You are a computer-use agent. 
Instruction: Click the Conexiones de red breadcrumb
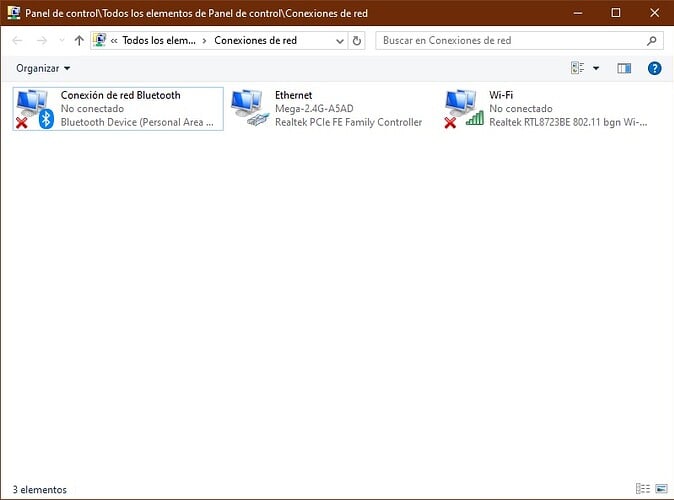(255, 40)
